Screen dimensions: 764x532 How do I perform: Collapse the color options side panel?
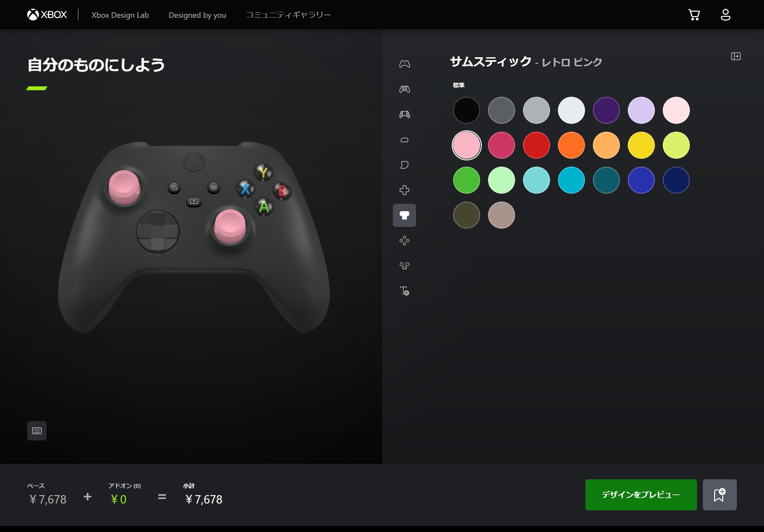click(x=736, y=56)
